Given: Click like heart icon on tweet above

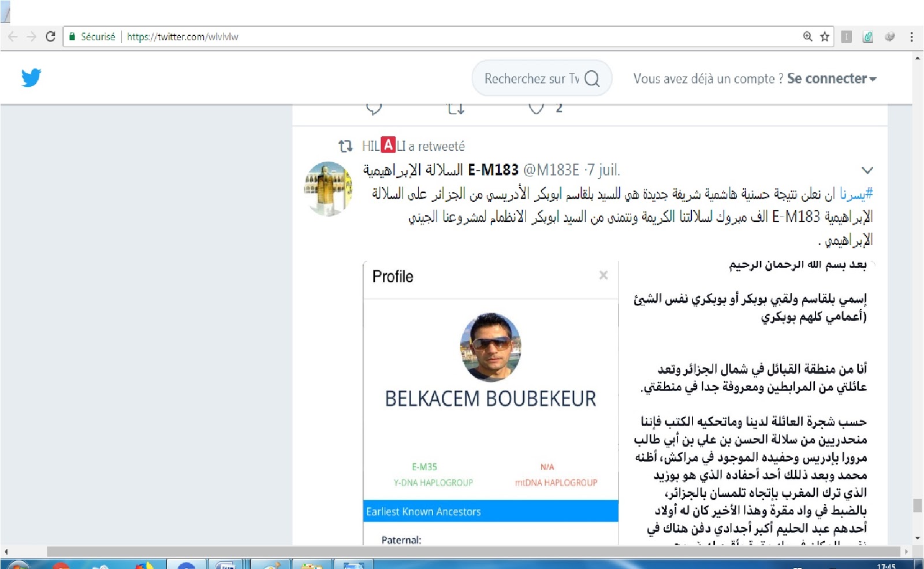Looking at the screenshot, I should [x=536, y=109].
